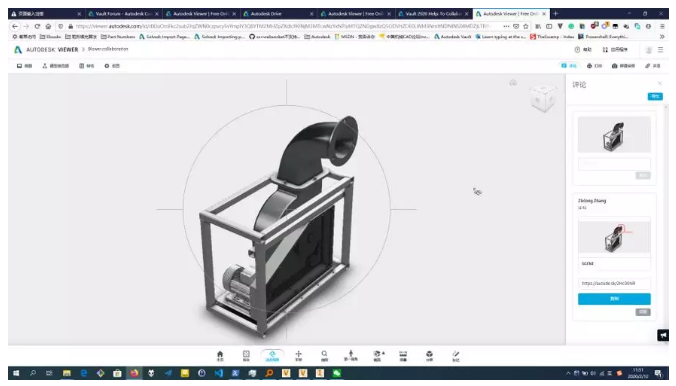Viewport: 676px width, 386px height.
Task: Enable the First Person walk tool
Action: pyautogui.click(x=351, y=356)
